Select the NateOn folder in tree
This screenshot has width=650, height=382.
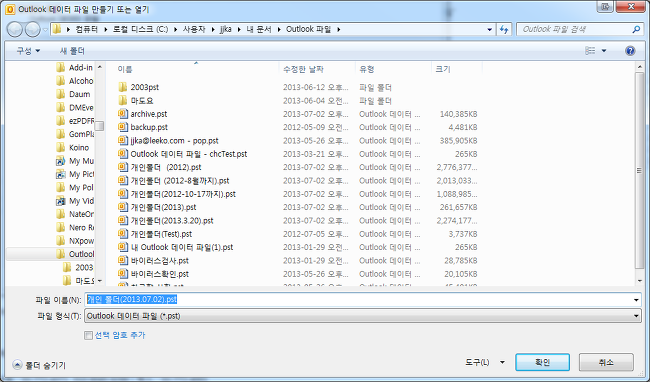[x=75, y=214]
